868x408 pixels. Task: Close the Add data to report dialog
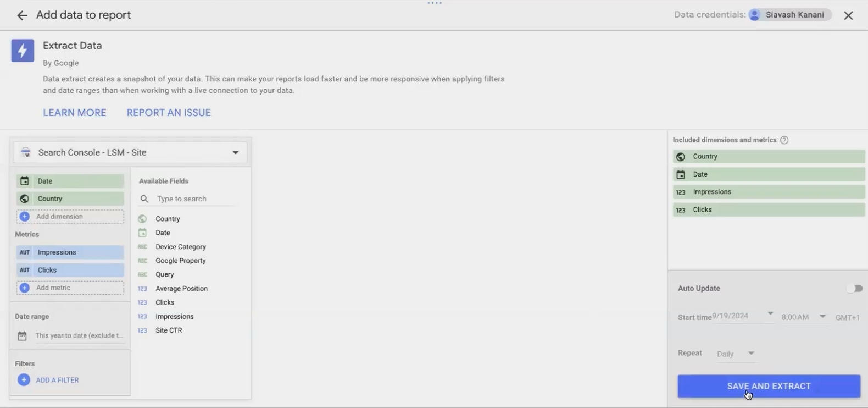pyautogui.click(x=848, y=15)
